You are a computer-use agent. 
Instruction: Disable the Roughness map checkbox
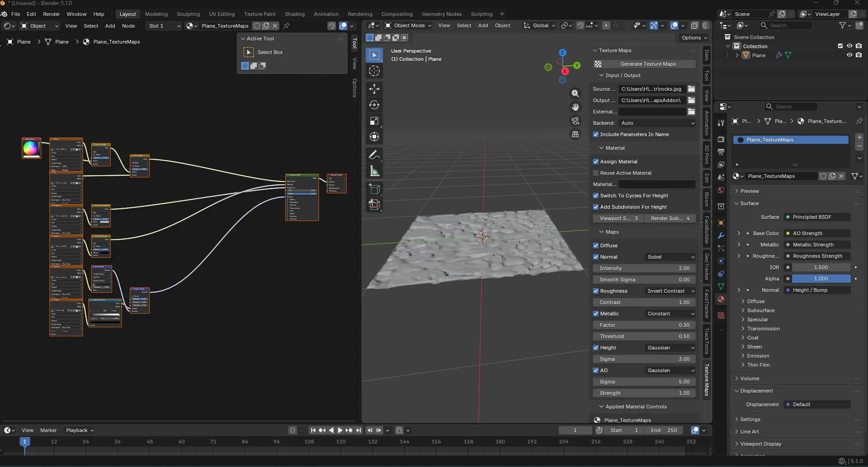[596, 291]
